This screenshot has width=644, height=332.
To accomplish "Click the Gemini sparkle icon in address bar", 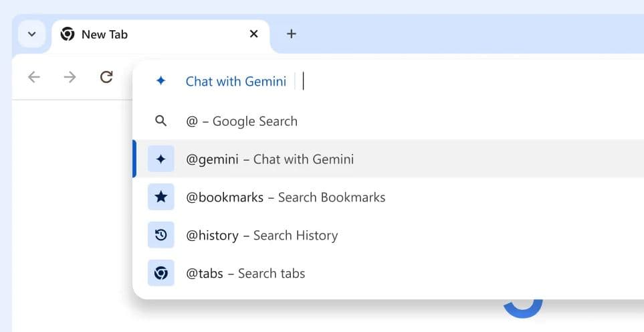I will tap(160, 81).
